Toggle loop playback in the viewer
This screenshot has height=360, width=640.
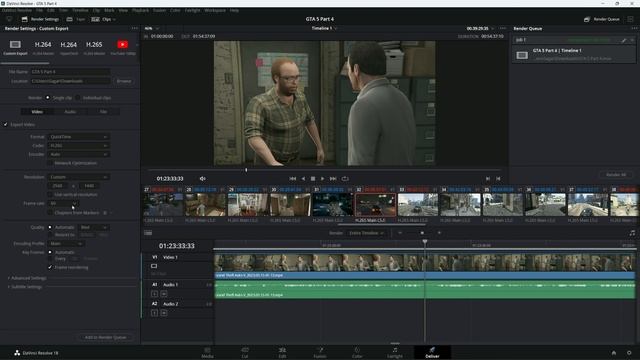345,178
